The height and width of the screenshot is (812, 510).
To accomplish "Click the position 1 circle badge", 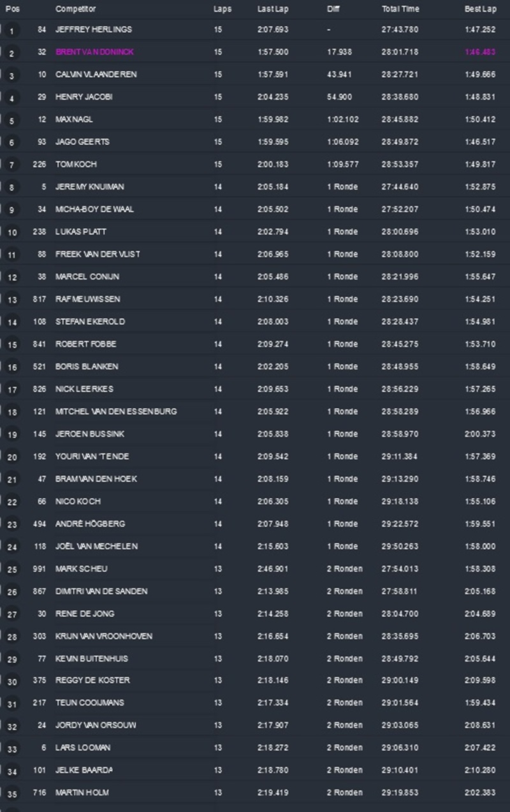I will point(11,31).
